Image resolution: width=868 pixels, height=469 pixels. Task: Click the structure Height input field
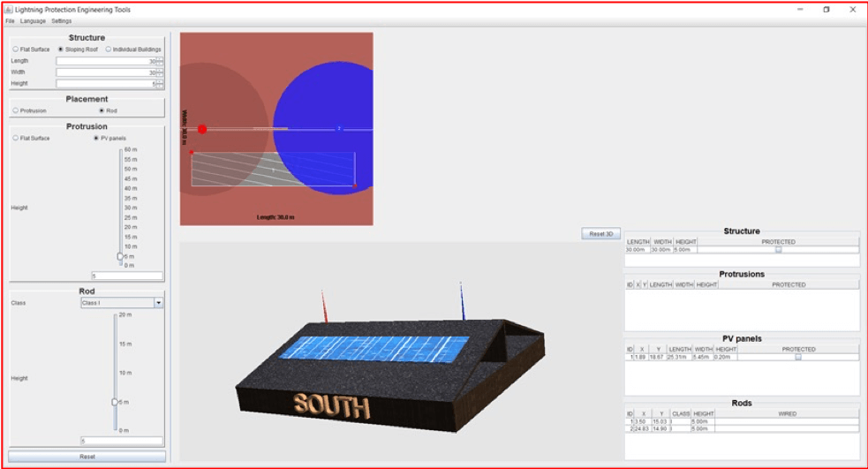[x=106, y=84]
